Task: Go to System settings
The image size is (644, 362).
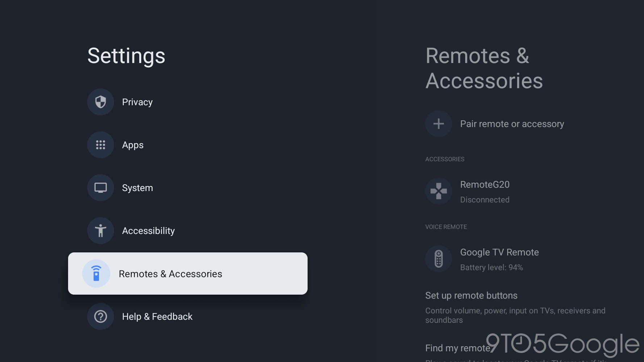Action: tap(138, 188)
